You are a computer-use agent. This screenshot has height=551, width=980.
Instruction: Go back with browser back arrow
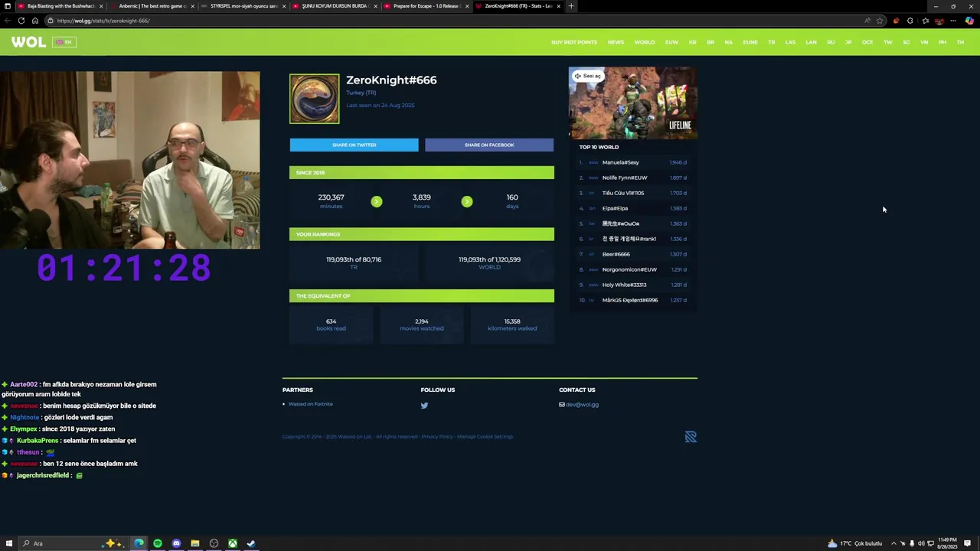pos(8,21)
